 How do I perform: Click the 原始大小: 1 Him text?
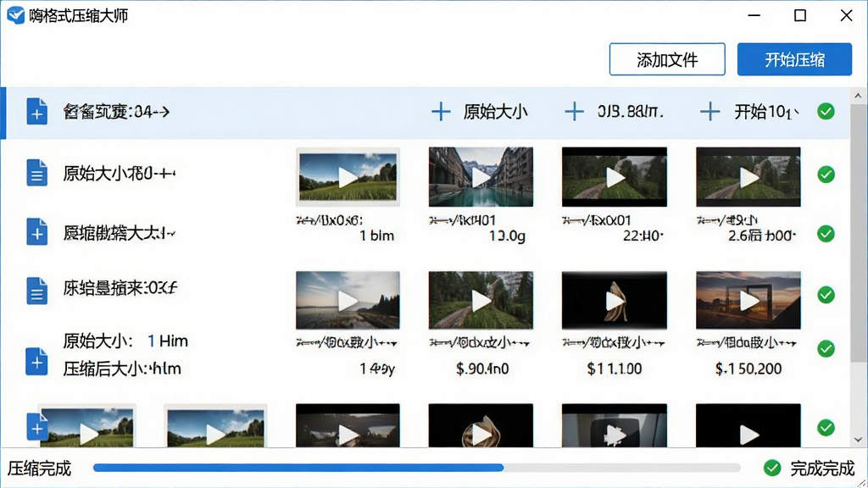point(125,341)
